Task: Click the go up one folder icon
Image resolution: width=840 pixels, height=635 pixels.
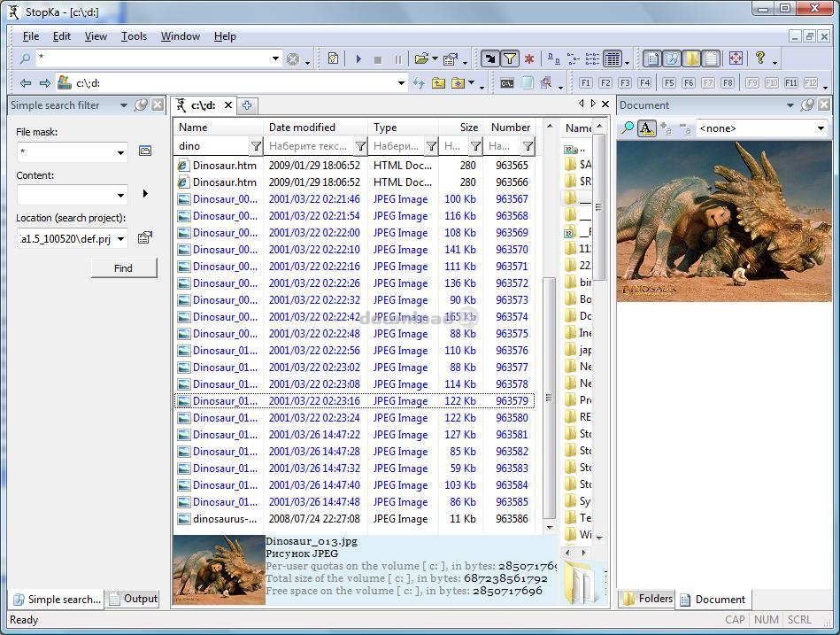Action: pos(439,83)
